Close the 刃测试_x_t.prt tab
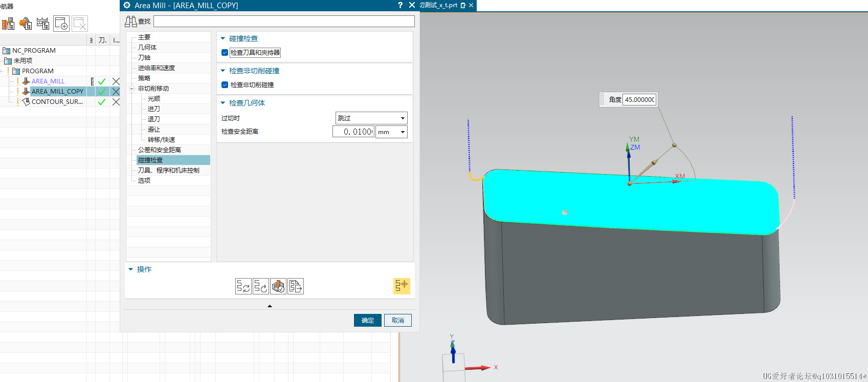The height and width of the screenshot is (382, 868). point(471,5)
